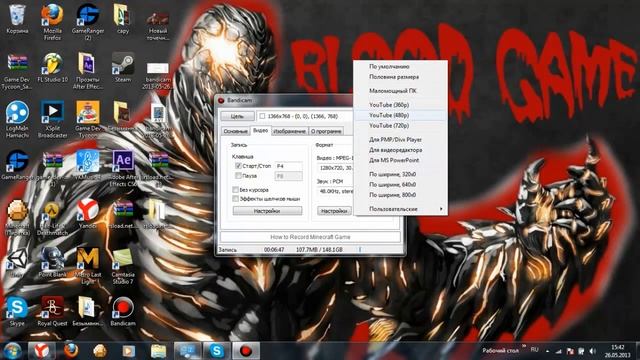Check the Без курсора option
The height and width of the screenshot is (360, 640).
236,190
